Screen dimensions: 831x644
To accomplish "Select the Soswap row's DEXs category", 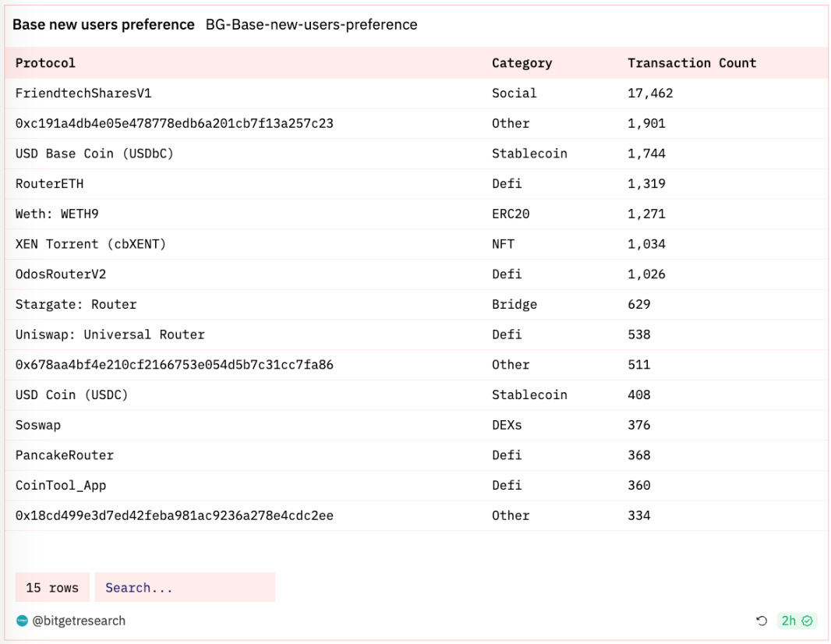I will click(x=507, y=425).
